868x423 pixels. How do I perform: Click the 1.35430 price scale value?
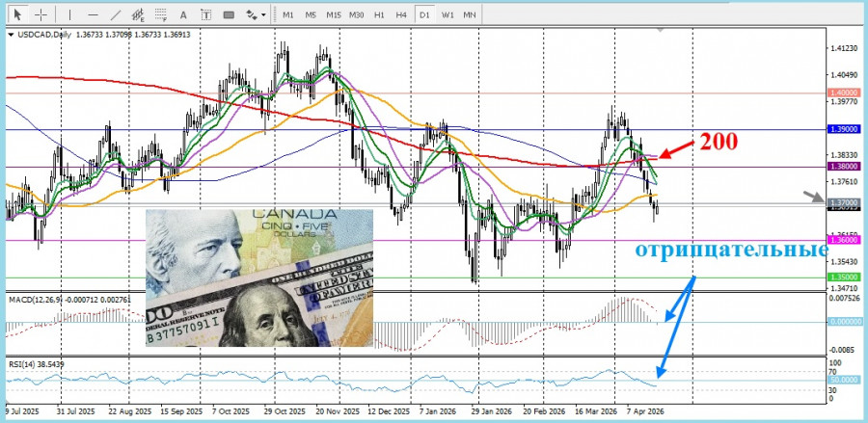844,261
